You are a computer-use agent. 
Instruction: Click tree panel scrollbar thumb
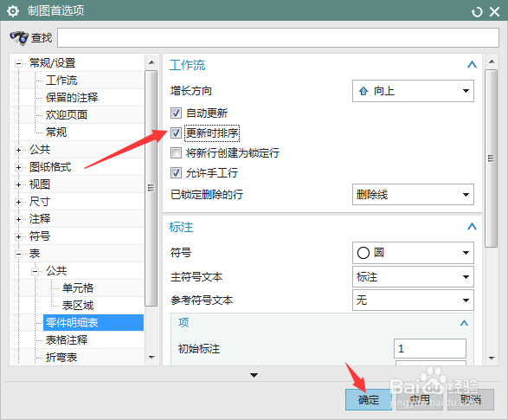pyautogui.click(x=151, y=188)
